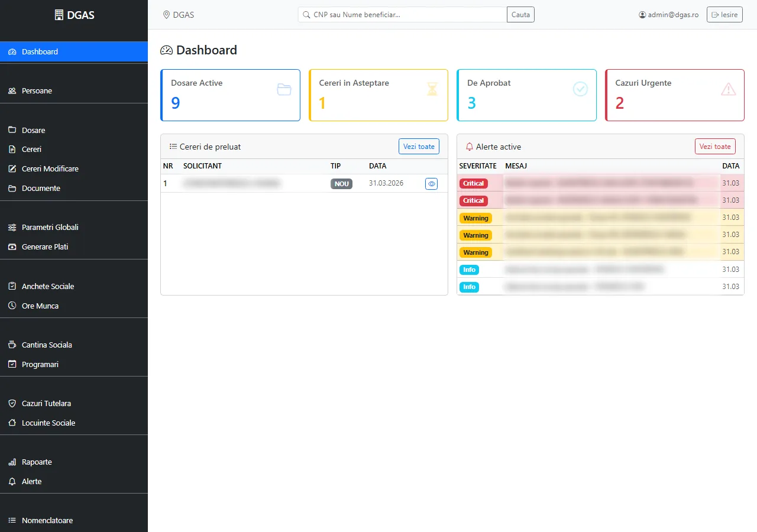The image size is (757, 532).
Task: Click the admin@dgas.ro user label
Action: (669, 15)
